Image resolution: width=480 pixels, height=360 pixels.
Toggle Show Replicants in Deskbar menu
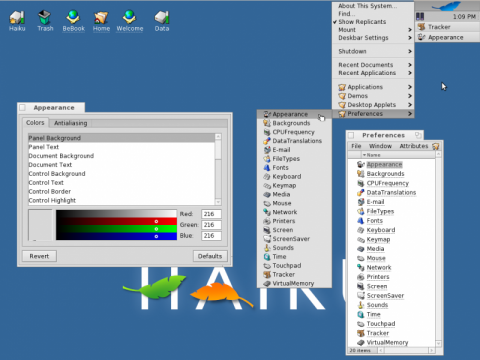click(x=373, y=22)
